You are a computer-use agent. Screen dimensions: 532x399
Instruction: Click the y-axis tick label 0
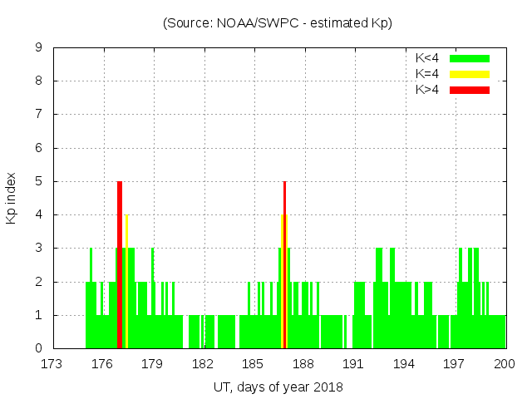pos(38,348)
